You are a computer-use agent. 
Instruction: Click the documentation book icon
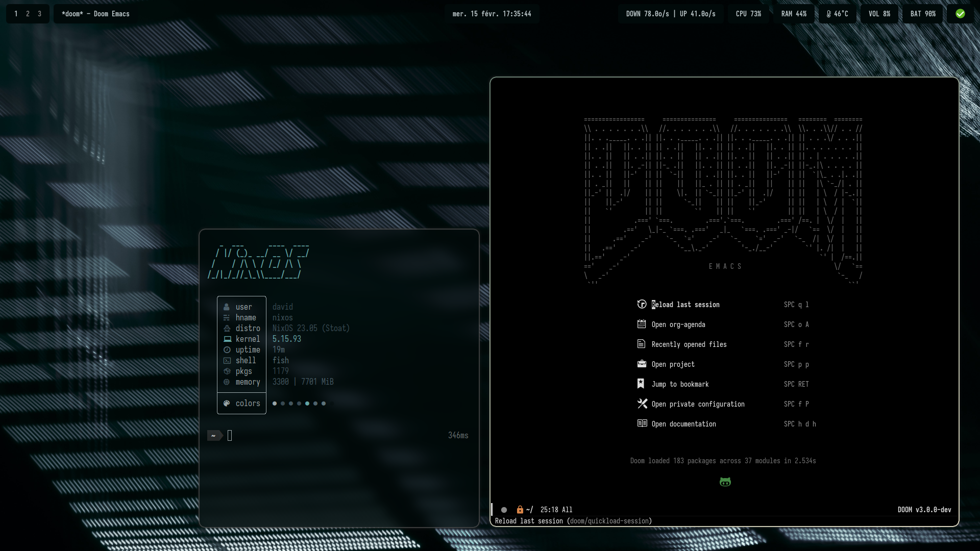click(642, 423)
